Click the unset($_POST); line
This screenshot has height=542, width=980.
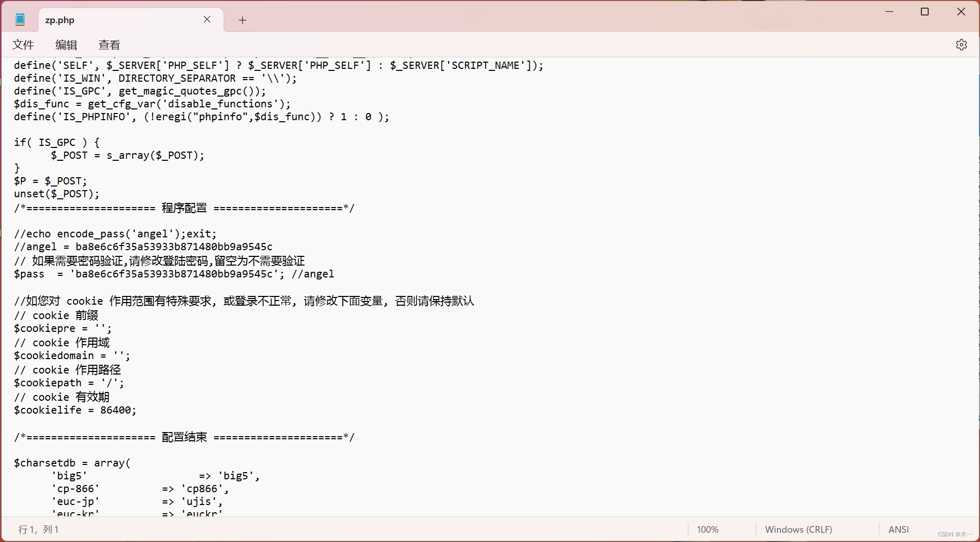(57, 194)
